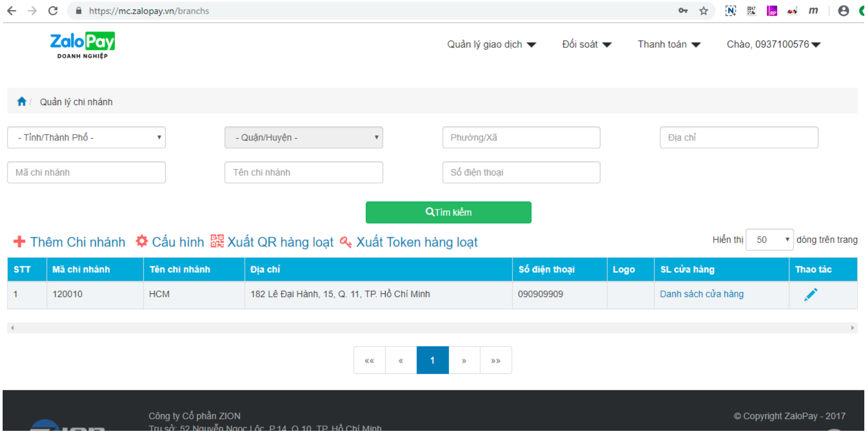Click the green Tìm kiếm button
The width and height of the screenshot is (868, 434).
[449, 213]
